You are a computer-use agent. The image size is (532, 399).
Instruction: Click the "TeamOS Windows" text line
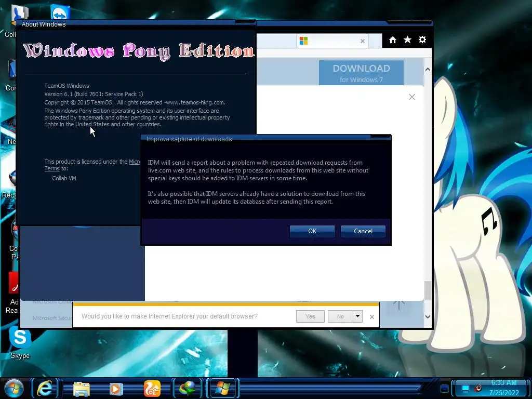click(67, 86)
